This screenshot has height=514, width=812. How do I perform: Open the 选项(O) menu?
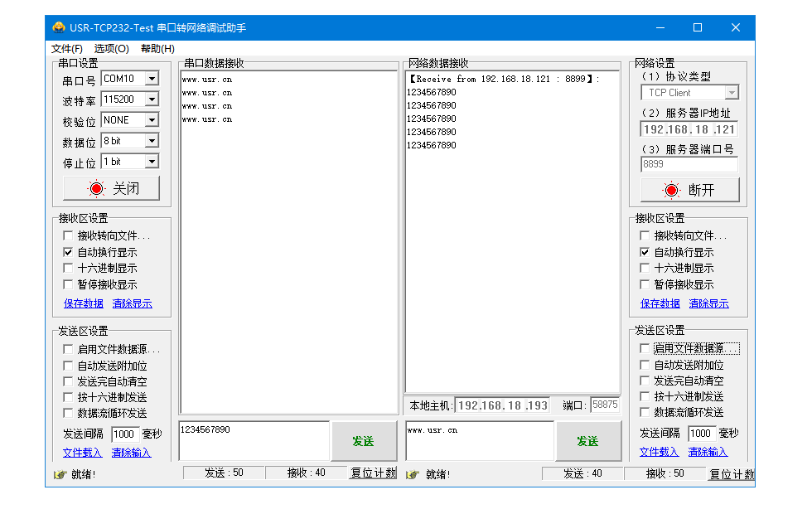[x=111, y=49]
